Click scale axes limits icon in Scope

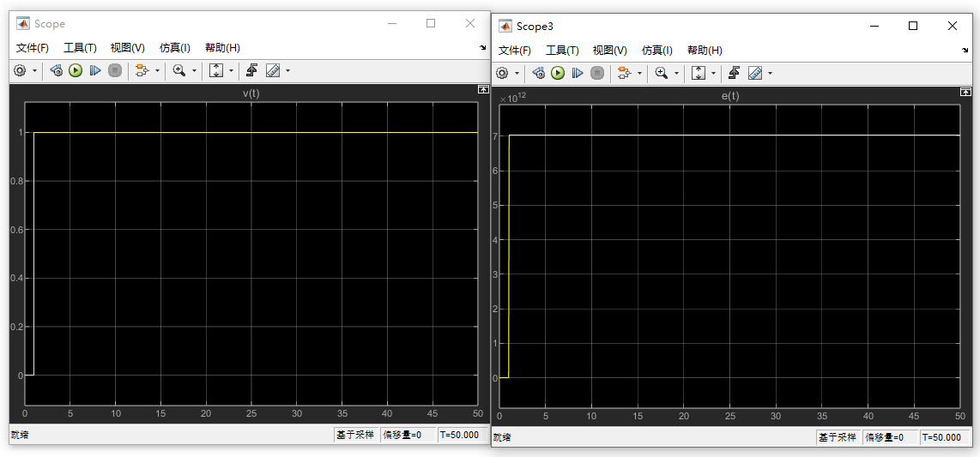[216, 70]
